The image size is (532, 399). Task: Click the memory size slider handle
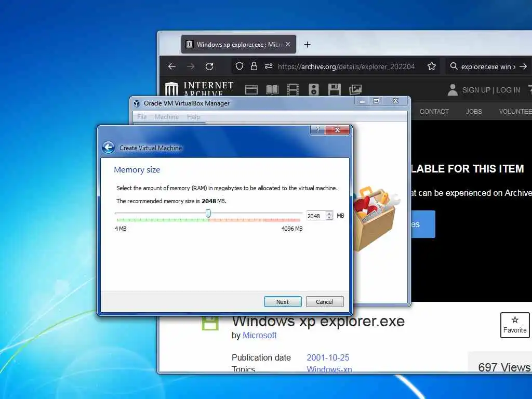point(208,214)
